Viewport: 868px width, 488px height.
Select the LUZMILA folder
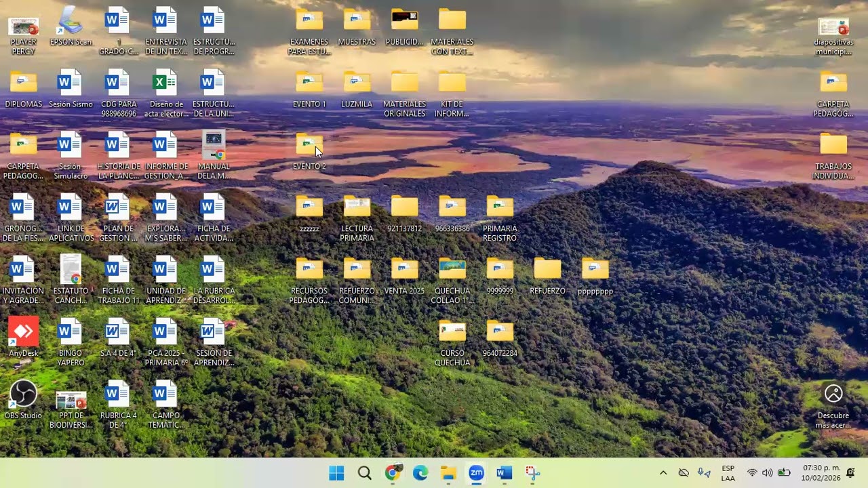coord(357,90)
